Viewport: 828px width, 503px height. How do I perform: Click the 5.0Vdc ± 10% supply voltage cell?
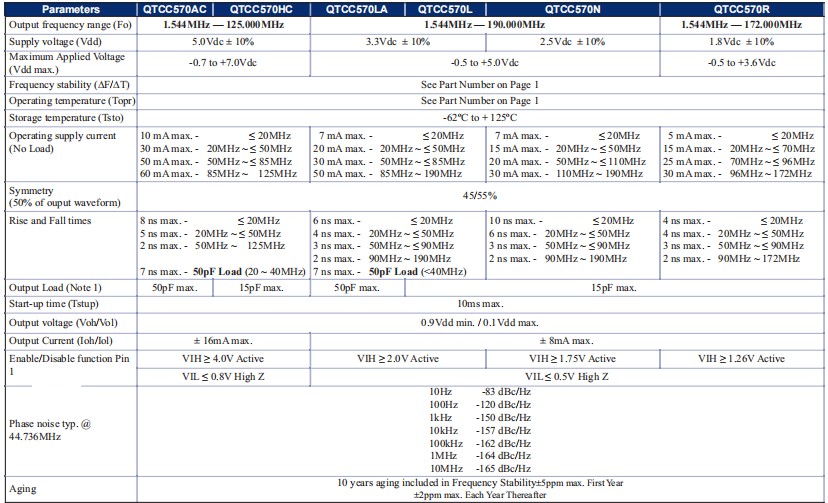[223, 41]
